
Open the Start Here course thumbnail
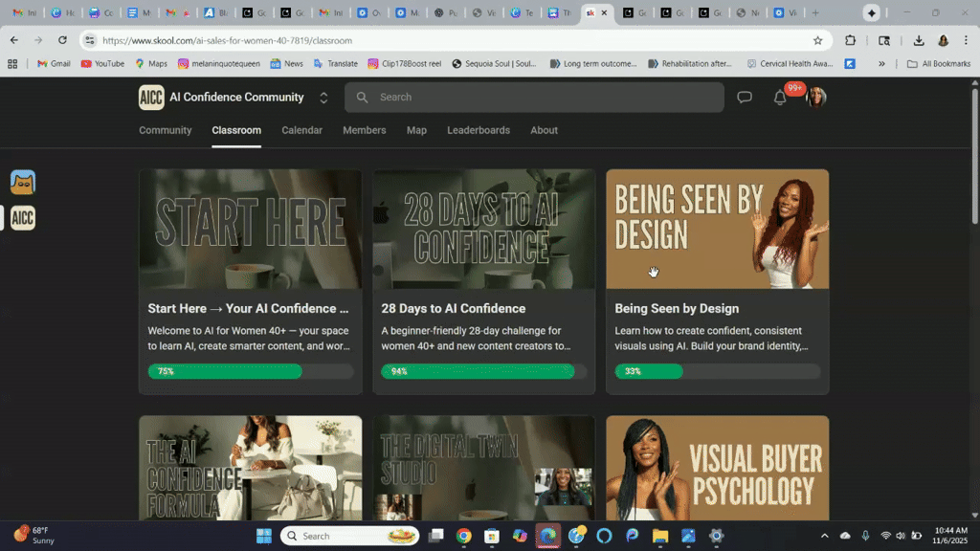click(x=250, y=229)
